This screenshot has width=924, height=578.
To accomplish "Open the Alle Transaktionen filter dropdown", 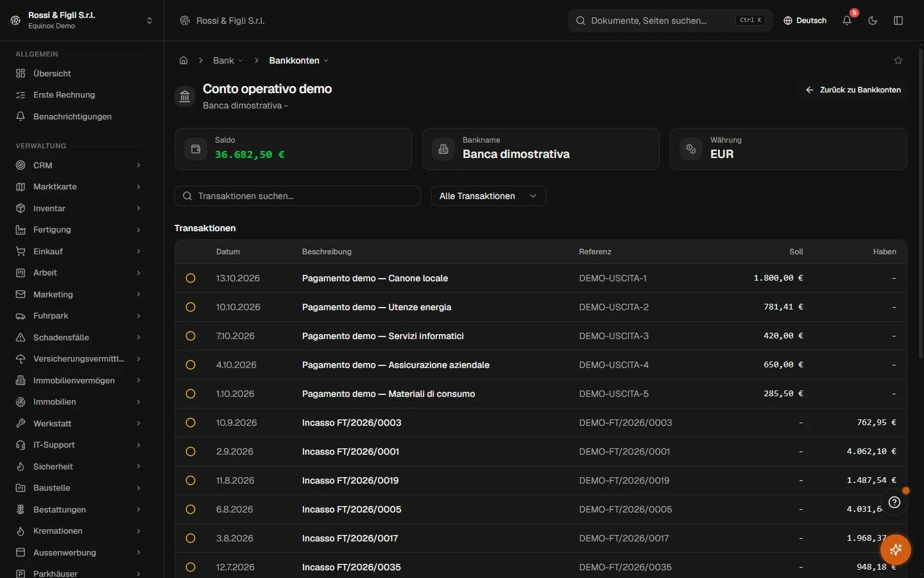I will pos(488,196).
